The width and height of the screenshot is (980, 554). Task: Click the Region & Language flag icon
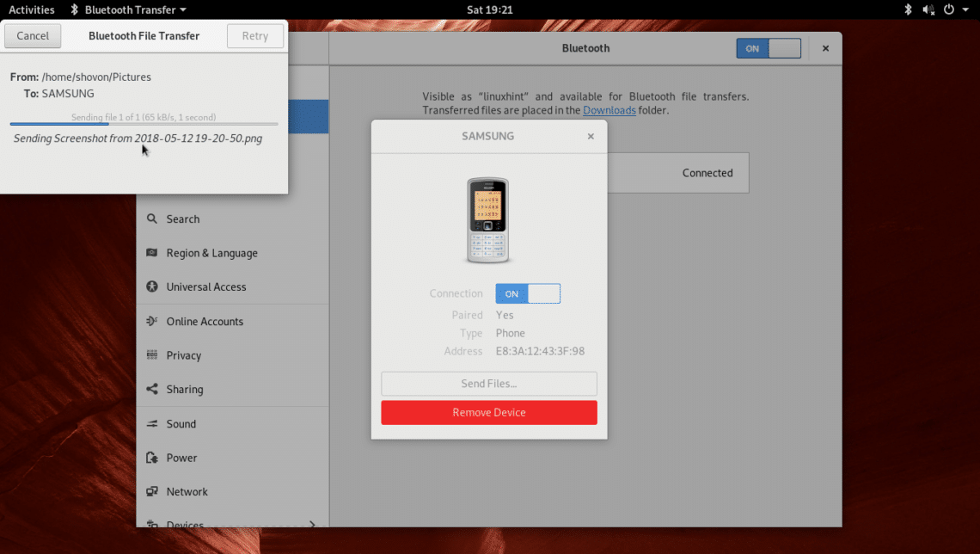[x=151, y=253]
